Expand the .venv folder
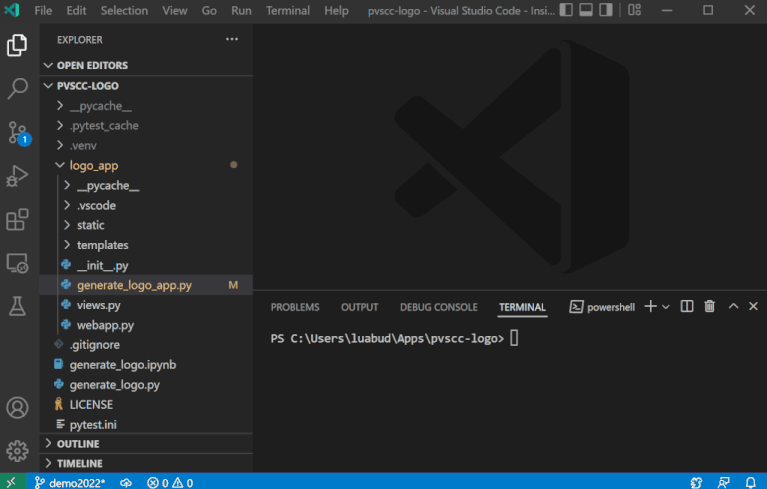Screen dimensions: 767x489 pos(146,145)
